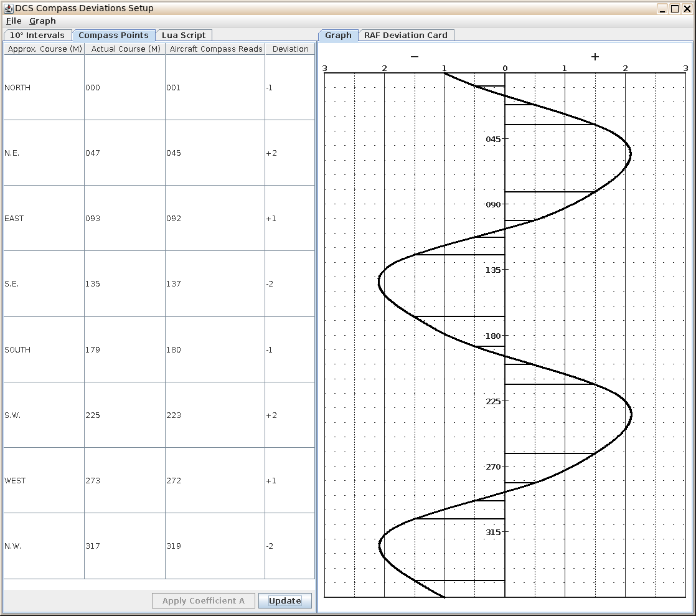Image resolution: width=696 pixels, height=616 pixels.
Task: Click the 045 heading label on graph
Action: click(493, 139)
